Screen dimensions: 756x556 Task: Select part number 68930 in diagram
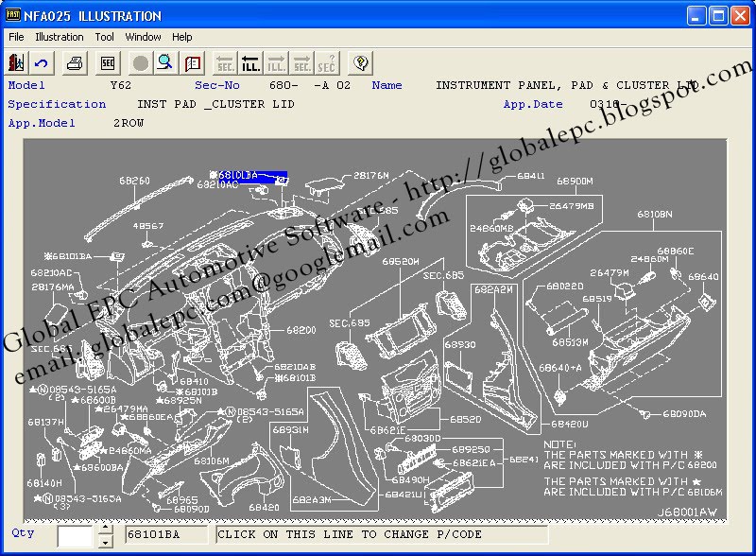460,344
